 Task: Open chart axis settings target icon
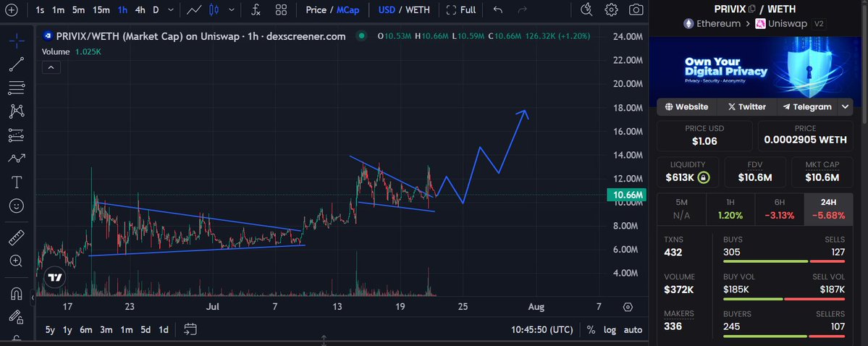pos(628,307)
